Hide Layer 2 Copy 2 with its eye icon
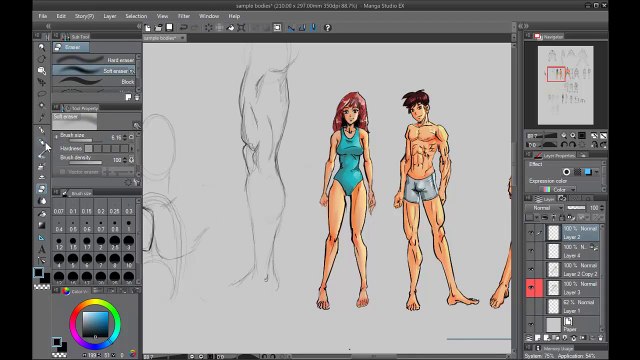Image resolution: width=640 pixels, height=360 pixels. [x=531, y=269]
